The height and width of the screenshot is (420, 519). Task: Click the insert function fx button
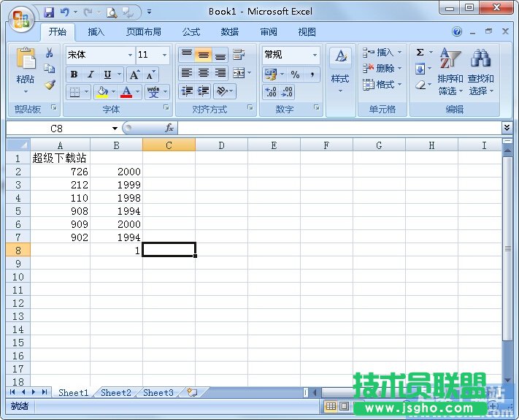click(169, 128)
